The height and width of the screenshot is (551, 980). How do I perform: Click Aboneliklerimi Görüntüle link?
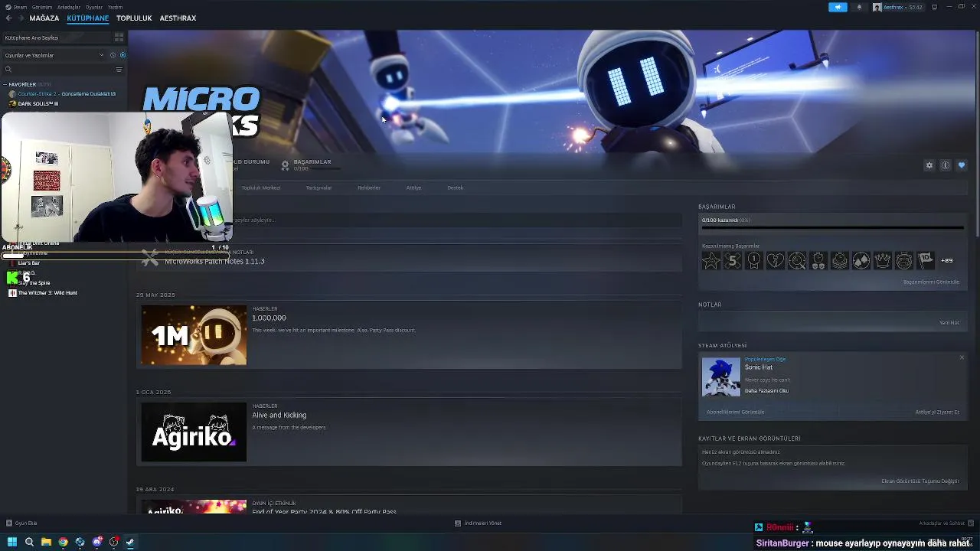pyautogui.click(x=735, y=412)
